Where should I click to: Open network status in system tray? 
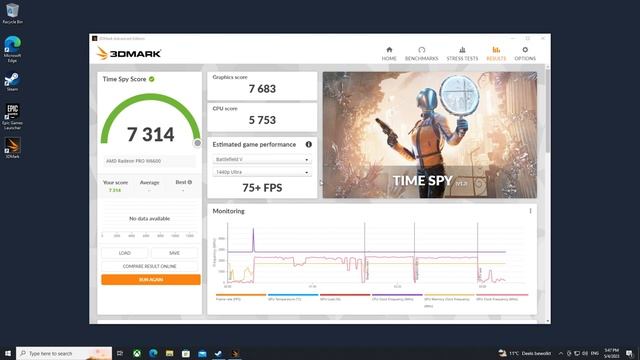tap(577, 353)
